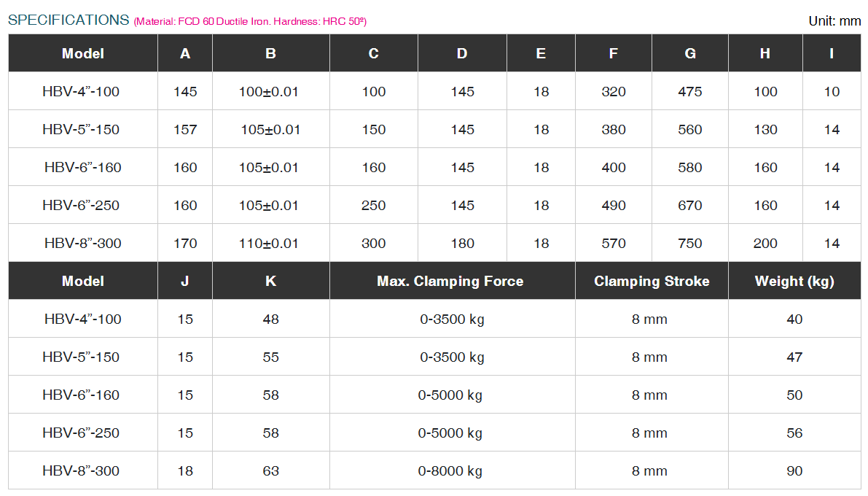Select the K value 48 cell
This screenshot has width=868, height=496.
tap(270, 319)
